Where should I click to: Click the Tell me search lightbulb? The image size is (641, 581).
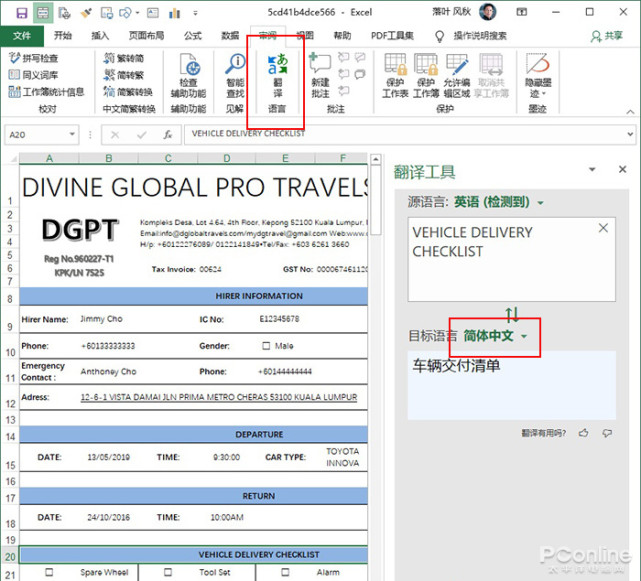pos(439,36)
